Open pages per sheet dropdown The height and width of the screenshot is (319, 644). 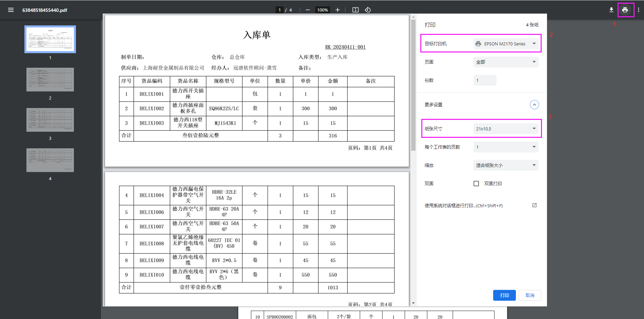pyautogui.click(x=506, y=147)
